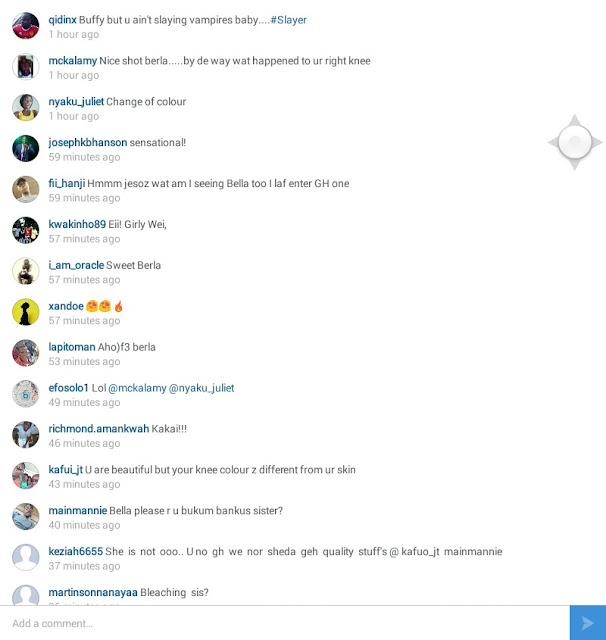Viewport: 606px width, 640px height.
Task: Follow the @mckalamy mention link
Action: [x=138, y=388]
